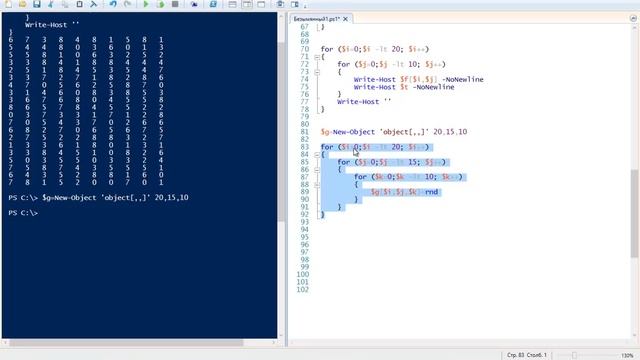
Task: Select the Безымянный1.ps1 script tab
Action: pyautogui.click(x=317, y=19)
